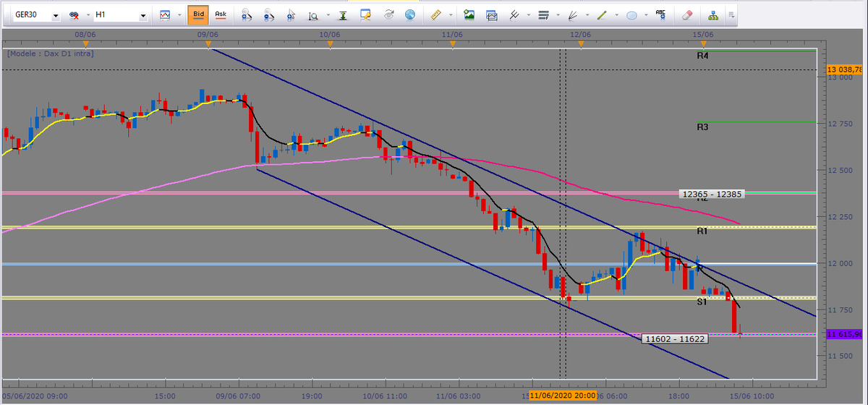Image resolution: width=868 pixels, height=405 pixels.
Task: Click the chart type icon
Action: point(166,14)
